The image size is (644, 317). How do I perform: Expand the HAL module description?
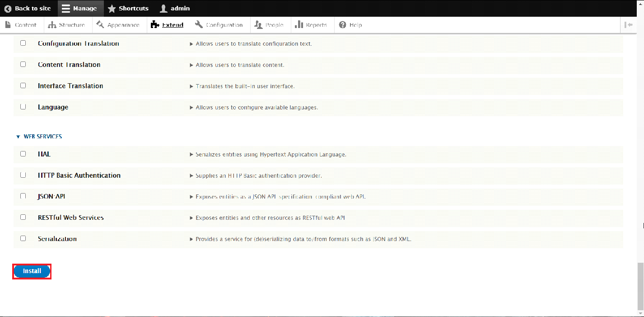tap(191, 154)
